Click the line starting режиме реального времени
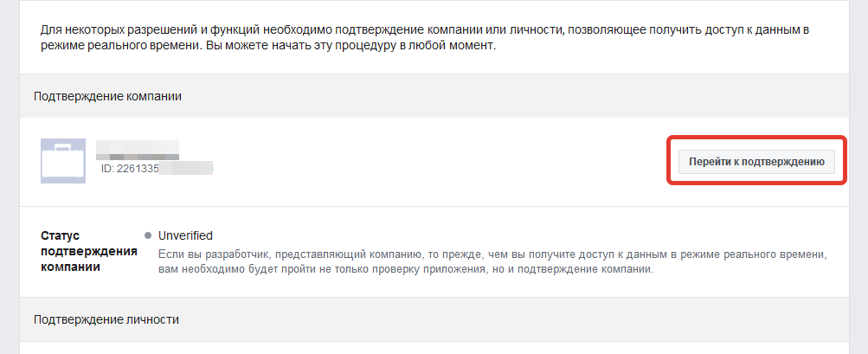This screenshot has height=354, width=868. tap(268, 45)
